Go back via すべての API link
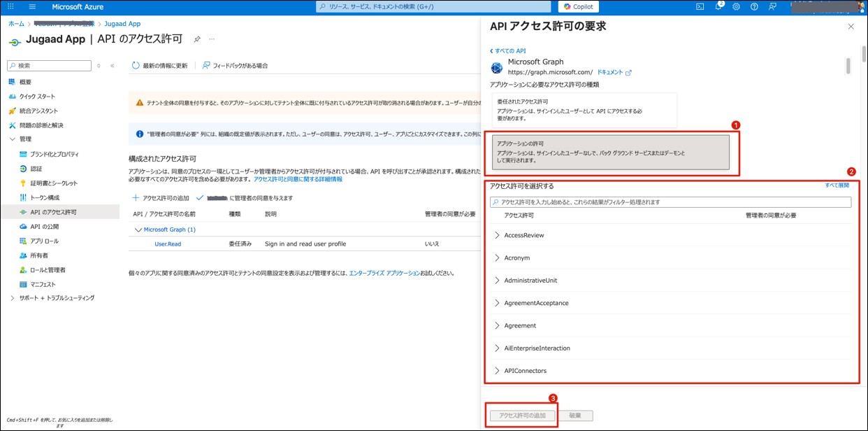This screenshot has width=868, height=431. coord(508,51)
